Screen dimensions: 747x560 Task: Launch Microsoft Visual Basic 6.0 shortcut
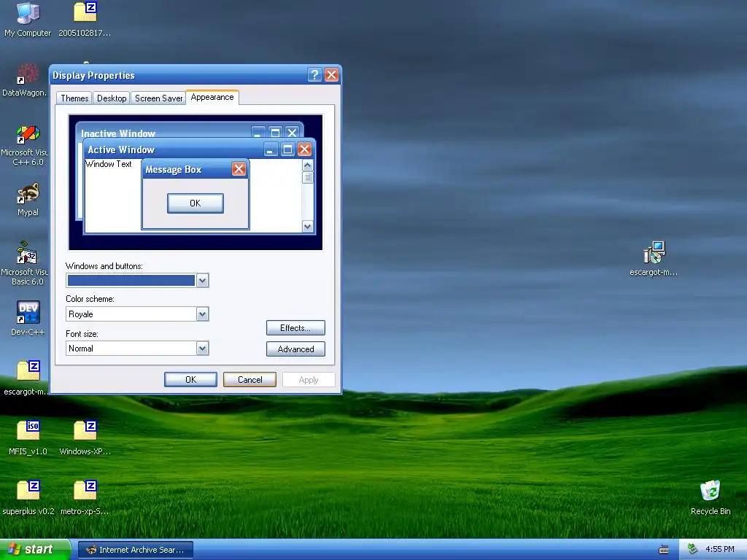[25, 264]
